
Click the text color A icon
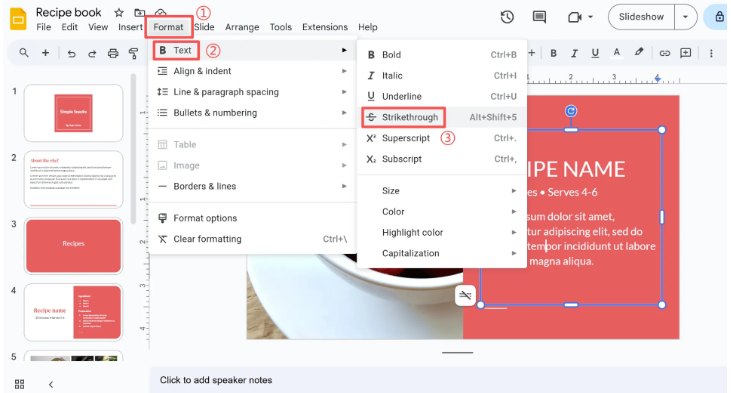[616, 53]
